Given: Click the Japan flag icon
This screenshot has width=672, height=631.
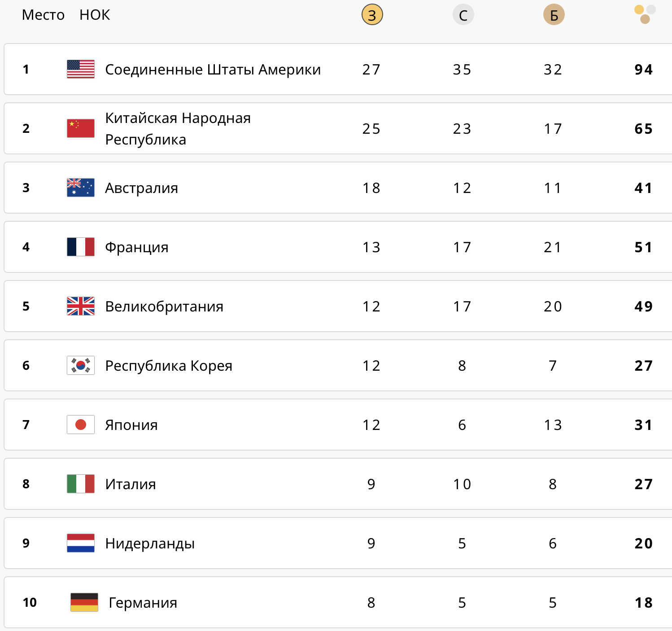Looking at the screenshot, I should click(x=81, y=425).
